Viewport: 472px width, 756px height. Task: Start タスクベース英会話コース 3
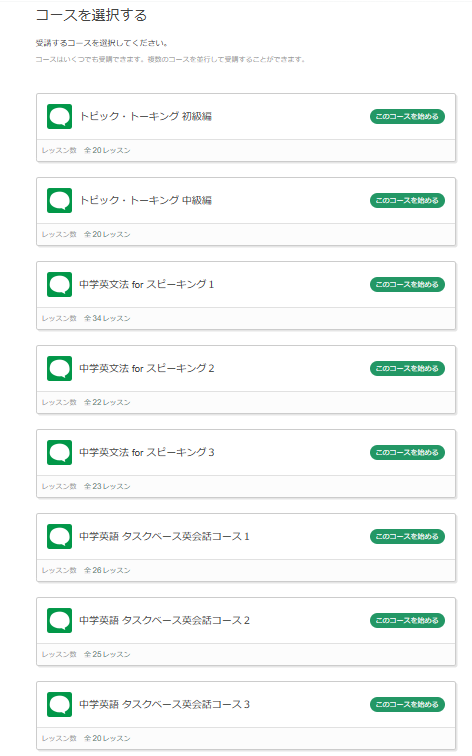[407, 704]
